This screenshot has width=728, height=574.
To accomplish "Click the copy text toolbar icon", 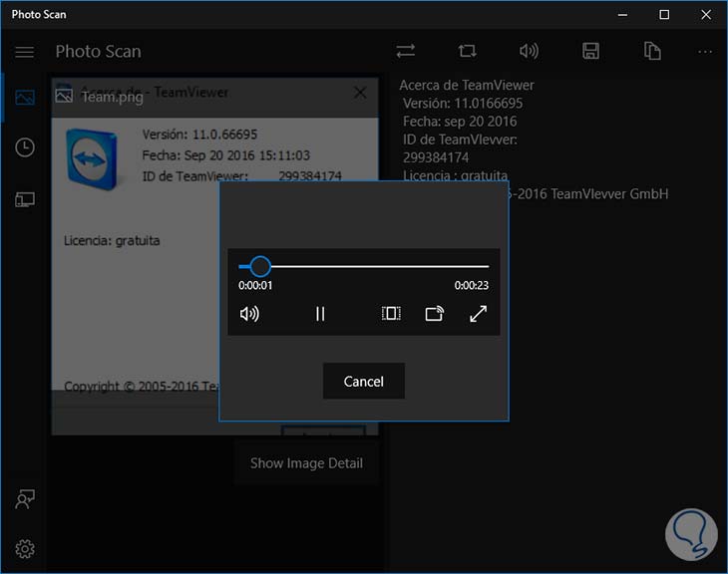I will 652,51.
